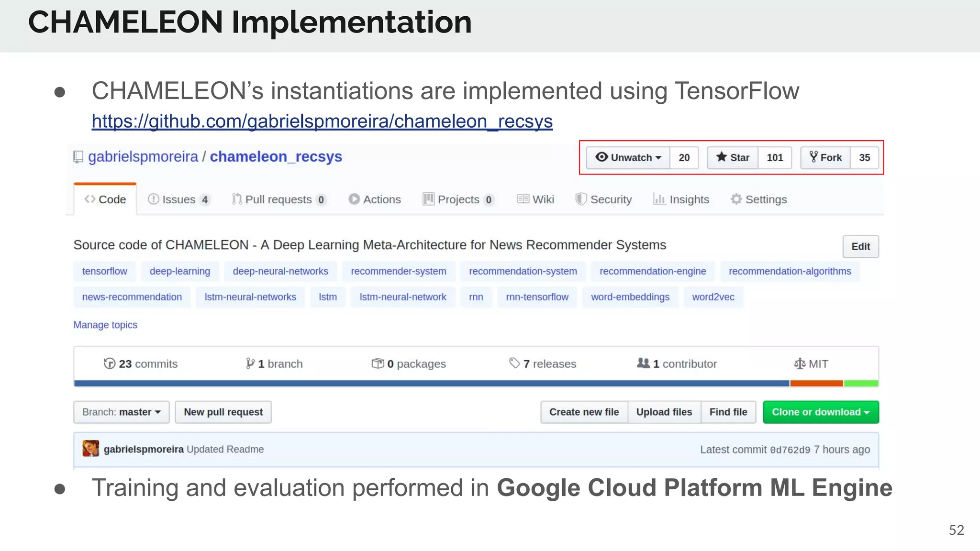Edit the repository description

click(x=860, y=246)
